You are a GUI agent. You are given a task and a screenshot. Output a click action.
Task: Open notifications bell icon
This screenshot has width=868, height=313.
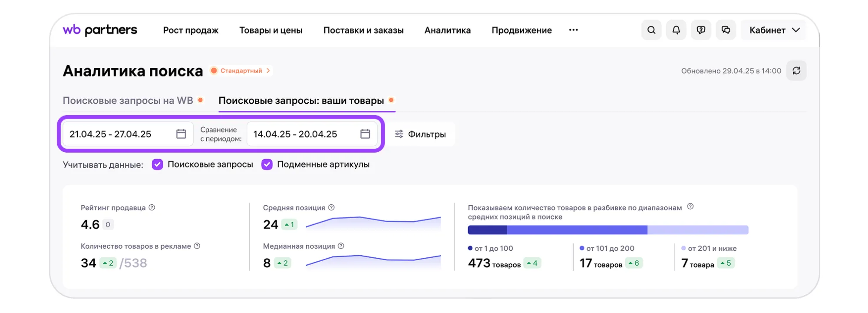676,30
